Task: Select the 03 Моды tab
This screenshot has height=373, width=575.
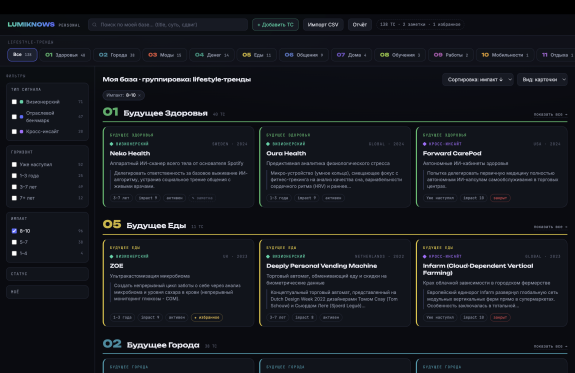Action: tap(165, 55)
